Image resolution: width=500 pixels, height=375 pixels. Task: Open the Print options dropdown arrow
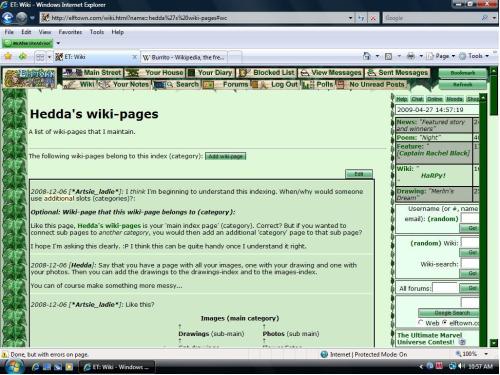pyautogui.click(x=421, y=56)
